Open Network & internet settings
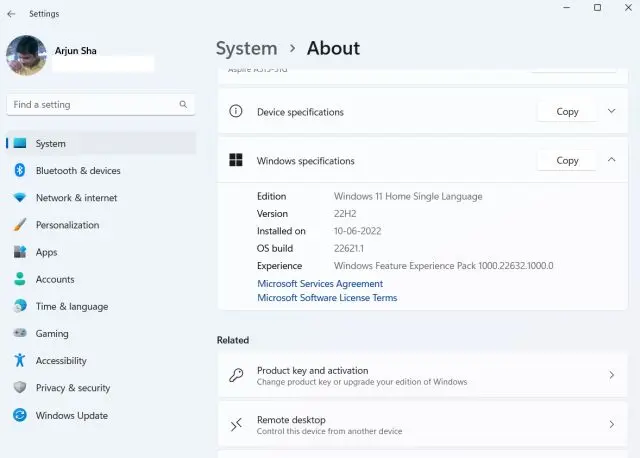 [101, 198]
